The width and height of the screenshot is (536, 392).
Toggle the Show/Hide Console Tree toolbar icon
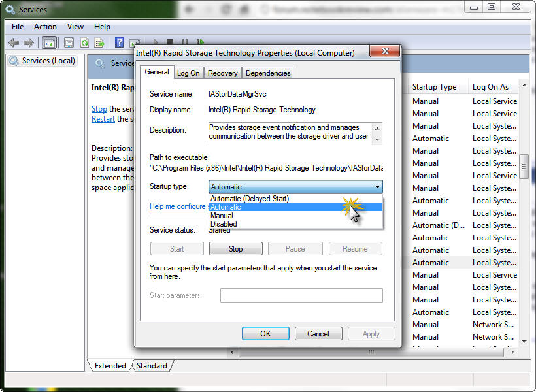click(x=49, y=42)
